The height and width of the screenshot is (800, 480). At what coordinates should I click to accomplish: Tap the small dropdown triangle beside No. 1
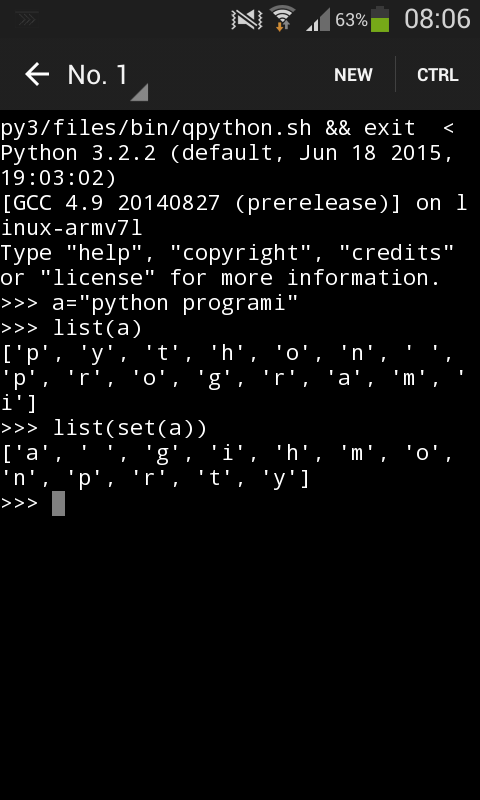tap(140, 92)
